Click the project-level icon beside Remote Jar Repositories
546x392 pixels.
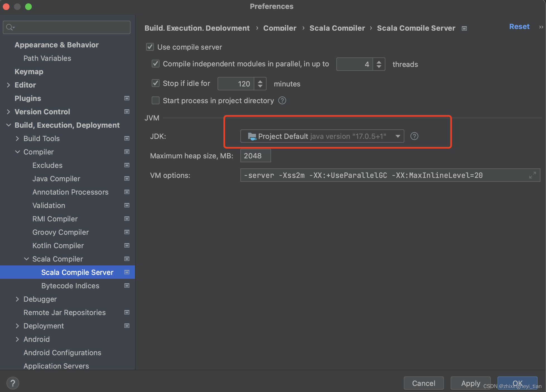(127, 312)
